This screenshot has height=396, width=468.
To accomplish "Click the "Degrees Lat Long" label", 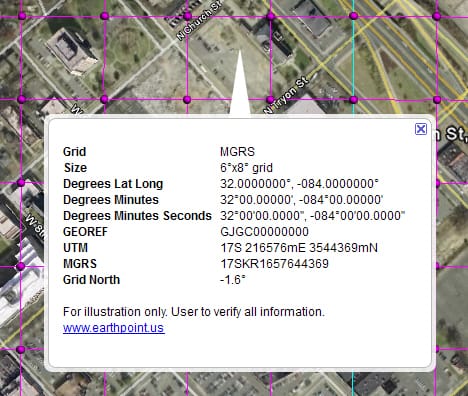I will 113,184.
